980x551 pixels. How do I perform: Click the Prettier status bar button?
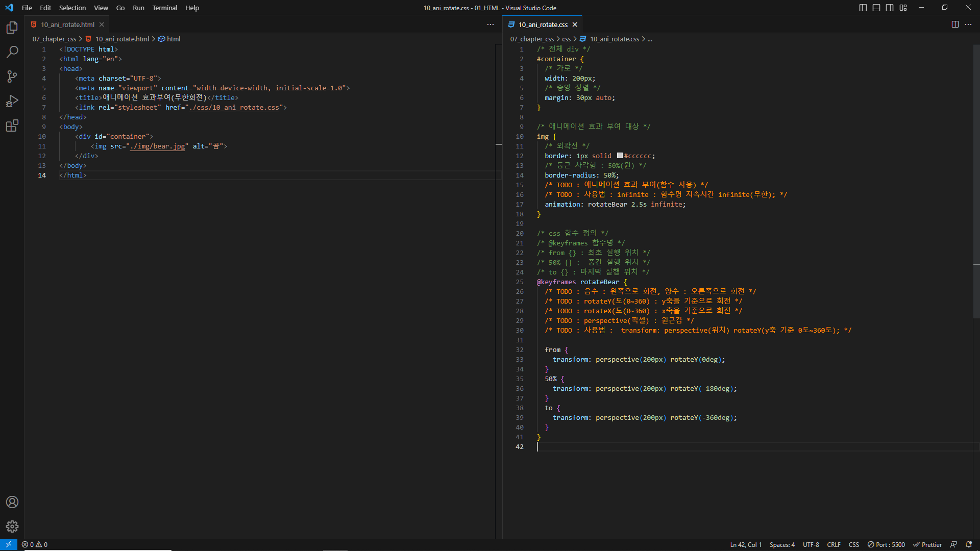pyautogui.click(x=927, y=544)
